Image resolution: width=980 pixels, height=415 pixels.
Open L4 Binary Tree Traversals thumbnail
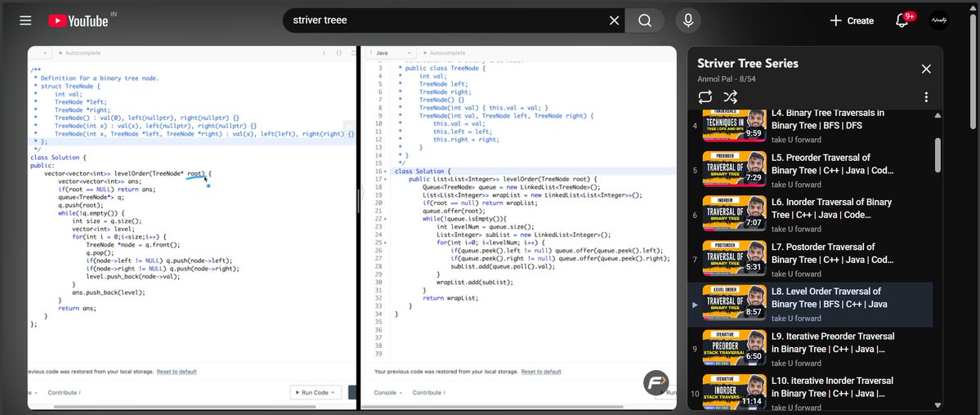coord(734,126)
